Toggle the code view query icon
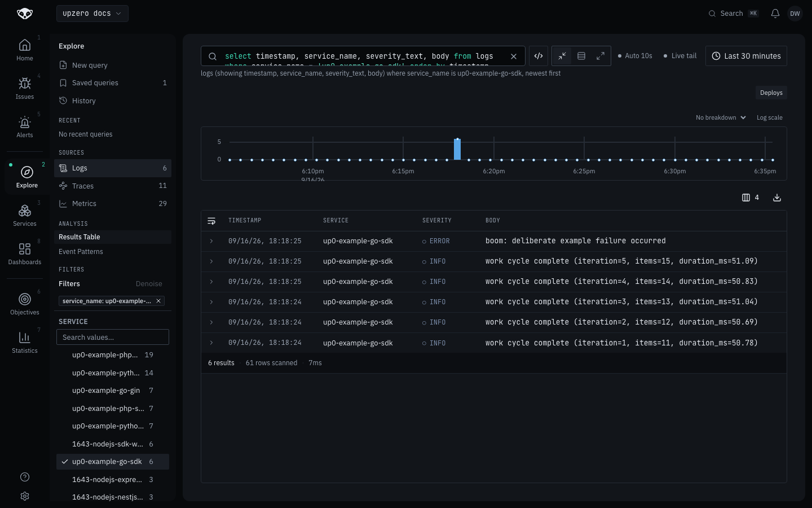This screenshot has width=812, height=508. (539, 56)
